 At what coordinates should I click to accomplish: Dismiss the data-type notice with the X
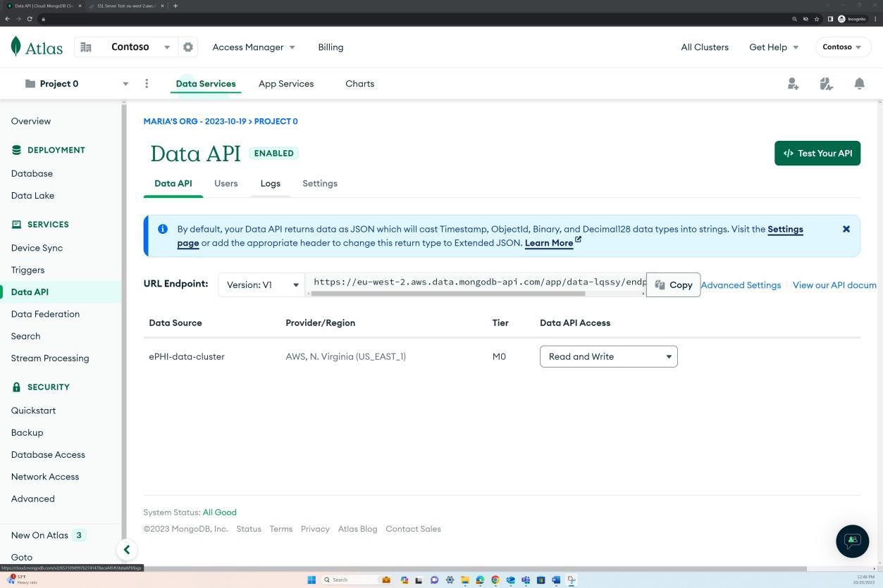pyautogui.click(x=846, y=229)
